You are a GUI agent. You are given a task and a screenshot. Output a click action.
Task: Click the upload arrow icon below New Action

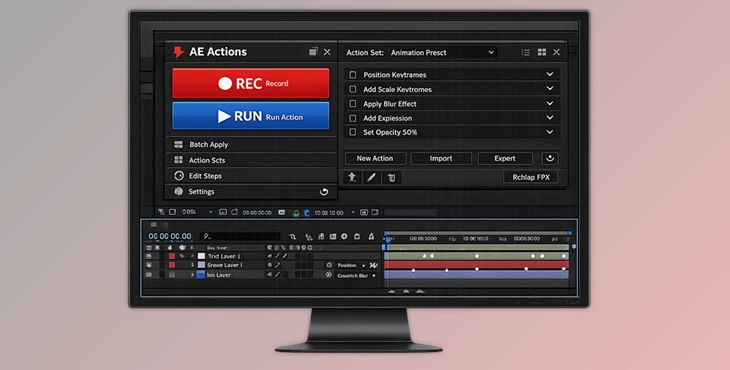point(352,177)
